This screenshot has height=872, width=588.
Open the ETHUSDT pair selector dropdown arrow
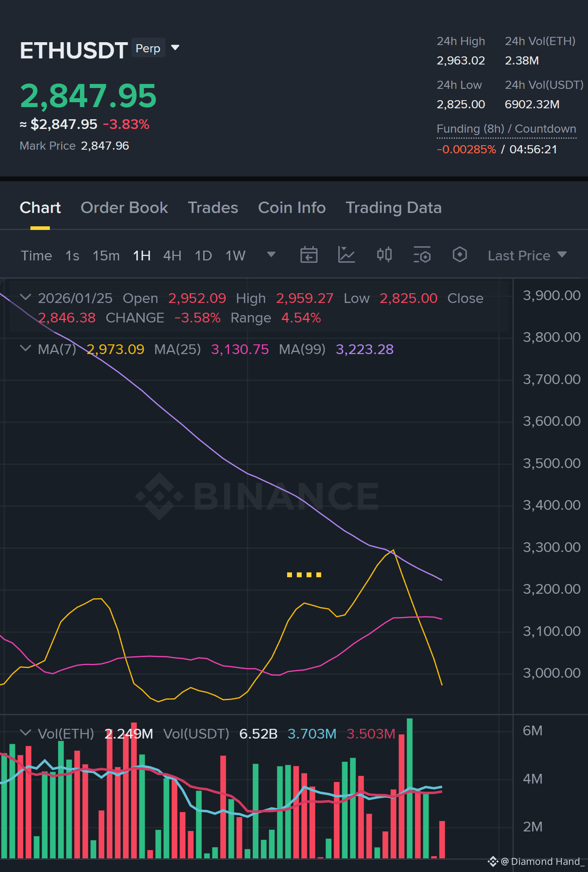[175, 48]
